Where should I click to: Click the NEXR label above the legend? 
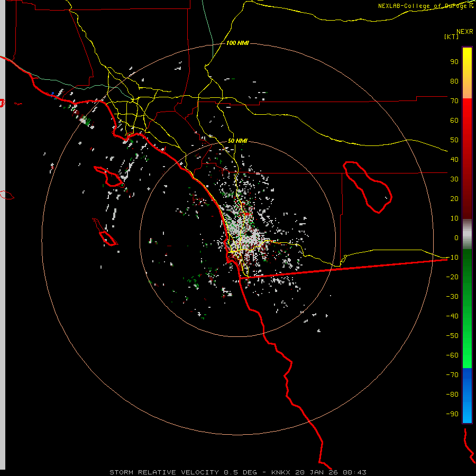coord(464,32)
